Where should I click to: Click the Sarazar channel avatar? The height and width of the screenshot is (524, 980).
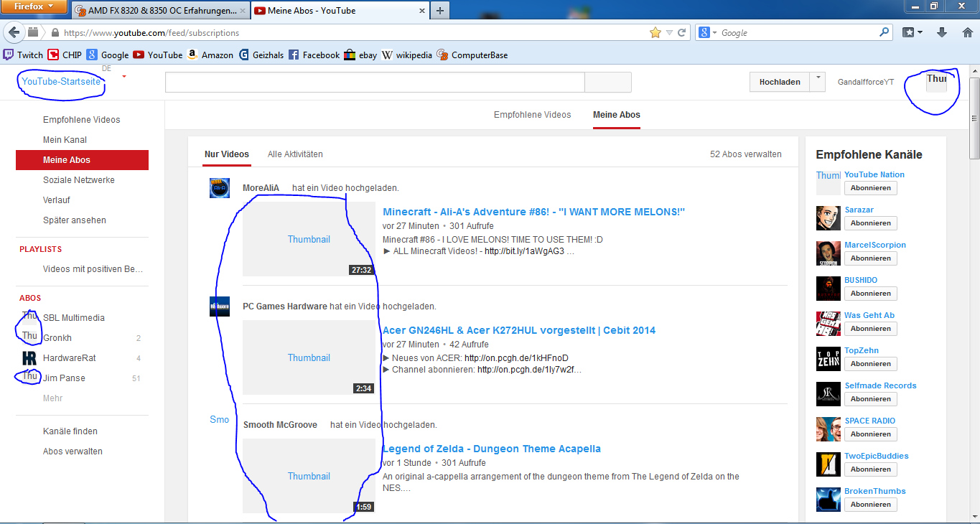click(829, 218)
